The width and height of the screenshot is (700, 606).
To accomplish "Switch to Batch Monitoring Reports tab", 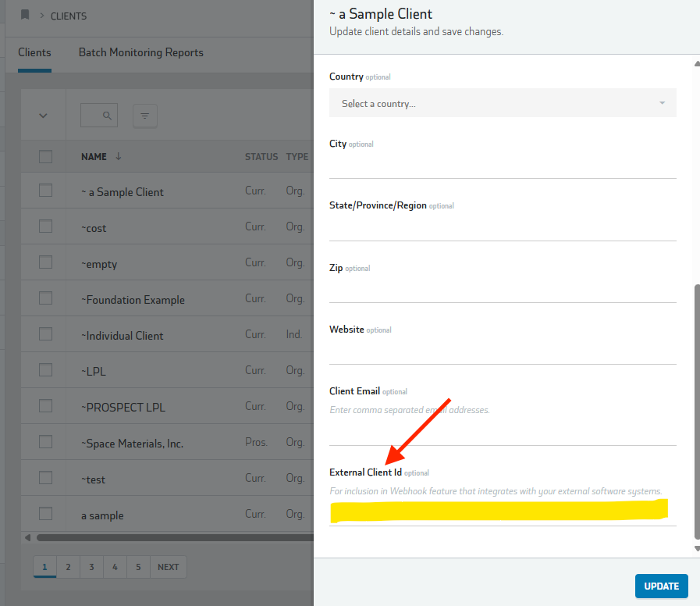I will coord(140,52).
